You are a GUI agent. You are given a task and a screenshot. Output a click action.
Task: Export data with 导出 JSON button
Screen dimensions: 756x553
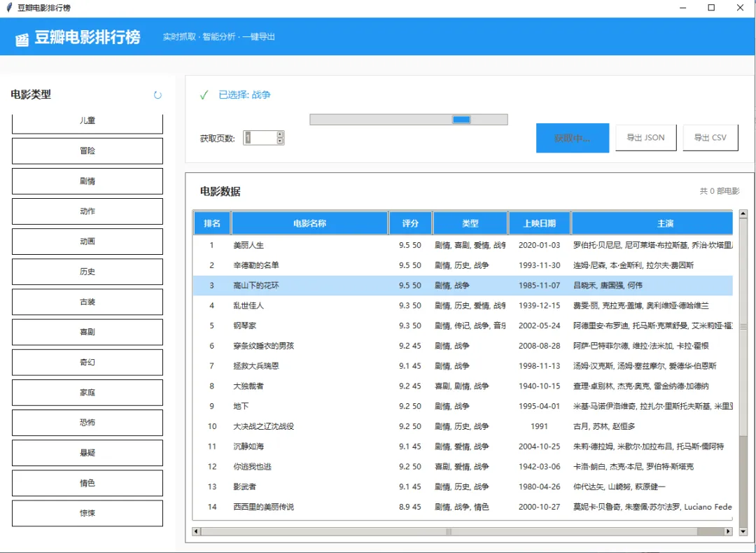[x=645, y=137]
